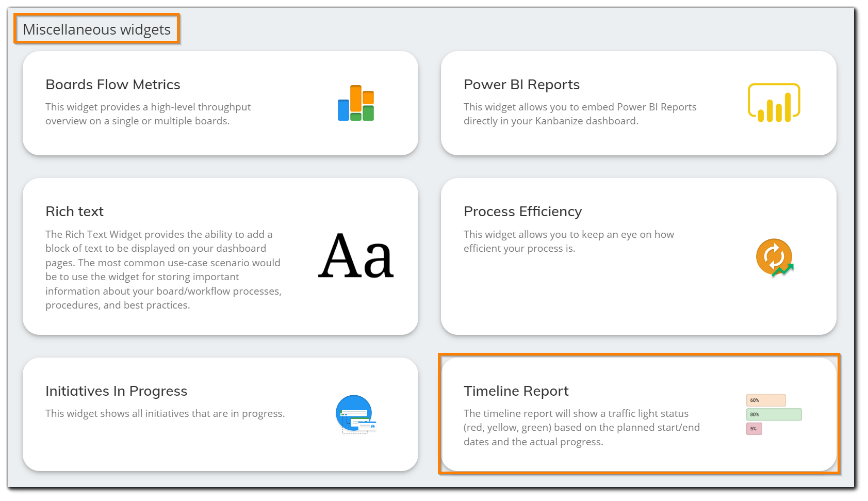Click the Rich text 'Aa' icon
The height and width of the screenshot is (501, 868).
357,256
